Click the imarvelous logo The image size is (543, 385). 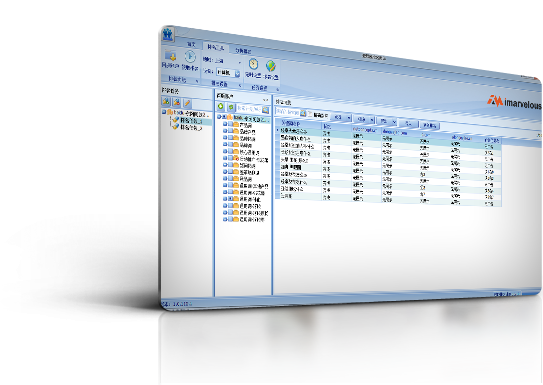[514, 102]
